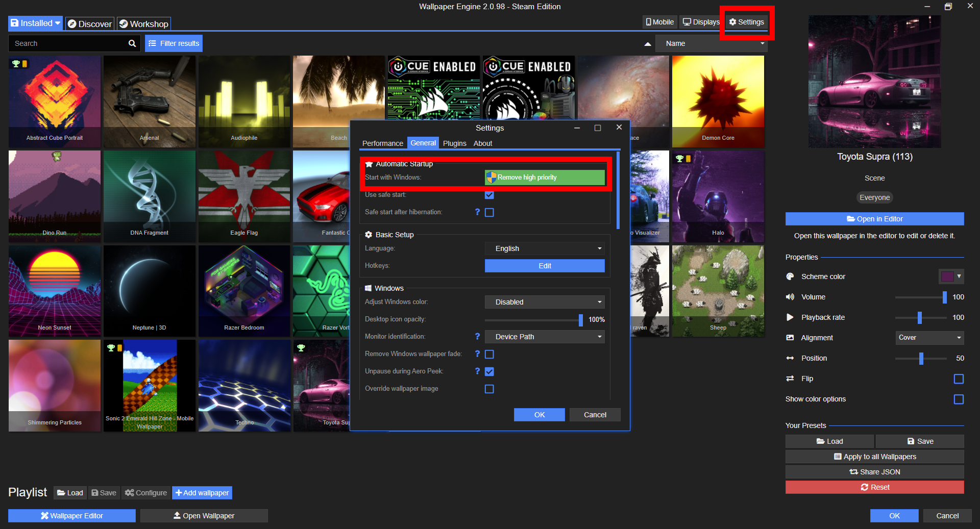
Task: Click the help icon for Remove Windows wallpaper fade
Action: point(477,354)
